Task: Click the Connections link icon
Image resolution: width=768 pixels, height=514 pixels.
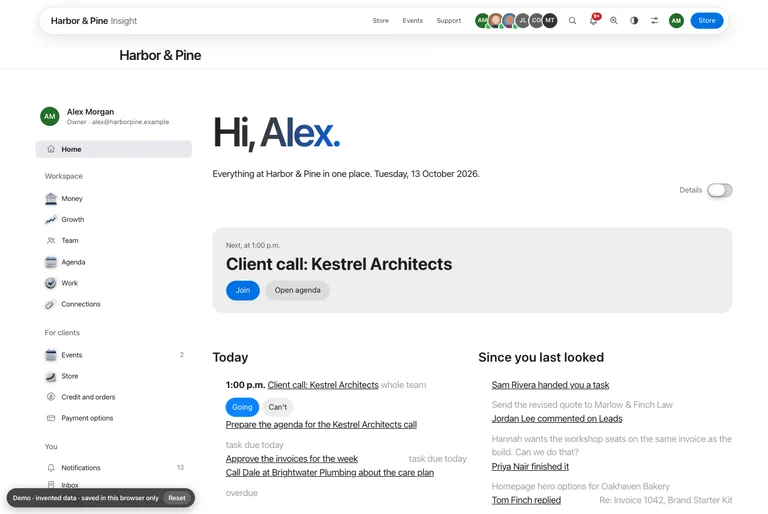Action: click(51, 304)
